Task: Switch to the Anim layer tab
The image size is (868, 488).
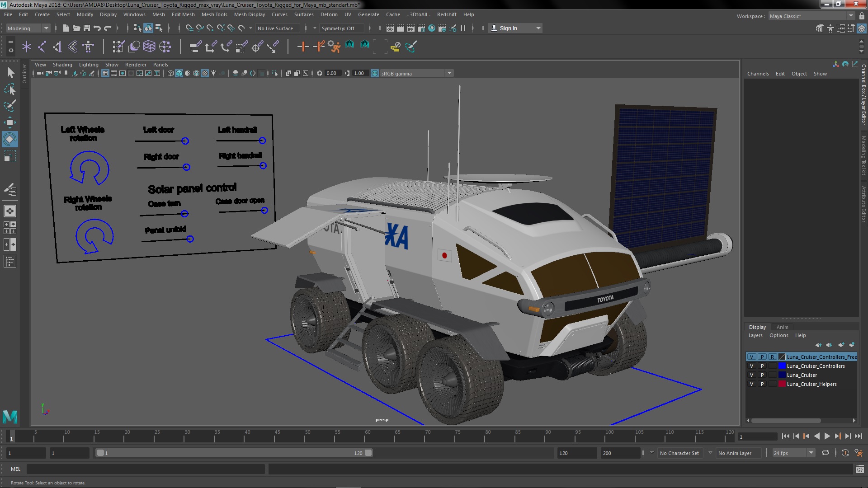Action: (x=782, y=327)
